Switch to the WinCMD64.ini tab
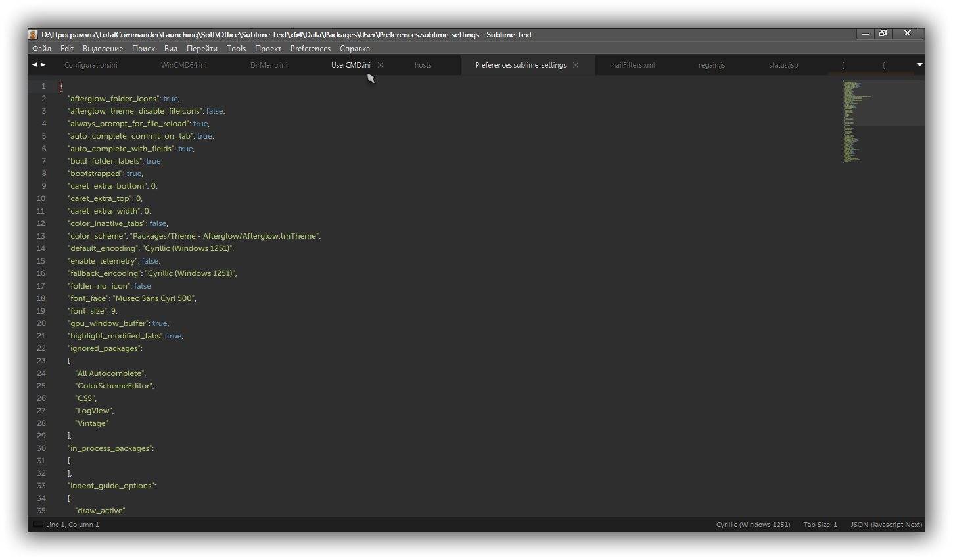The height and width of the screenshot is (560, 953). pos(183,65)
